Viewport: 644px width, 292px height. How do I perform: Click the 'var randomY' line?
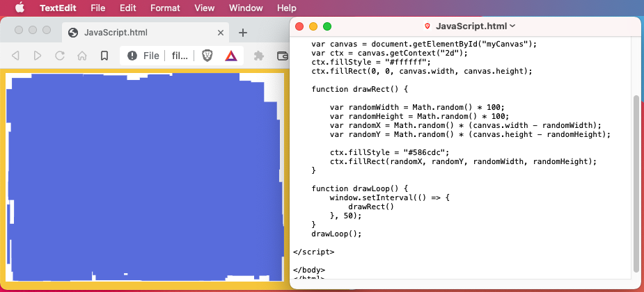[x=470, y=134]
